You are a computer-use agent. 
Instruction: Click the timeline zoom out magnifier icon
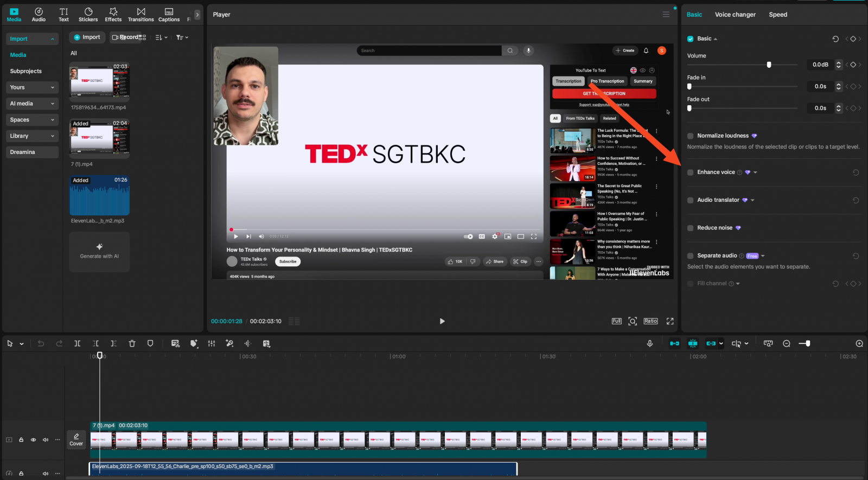coord(786,343)
